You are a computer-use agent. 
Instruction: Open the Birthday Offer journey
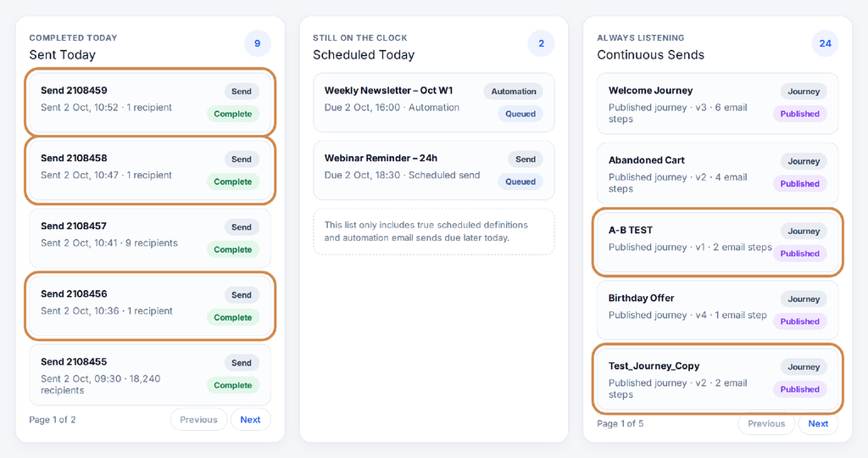tap(717, 310)
